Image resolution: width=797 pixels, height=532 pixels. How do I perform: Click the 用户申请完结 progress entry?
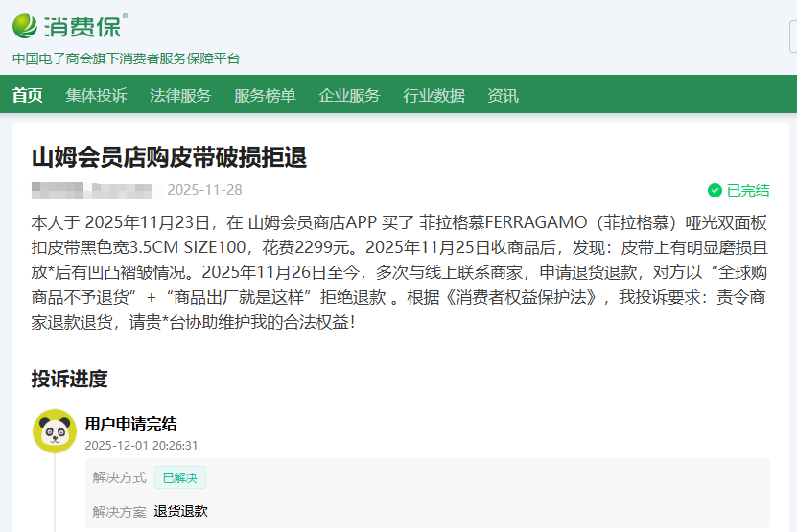click(130, 425)
